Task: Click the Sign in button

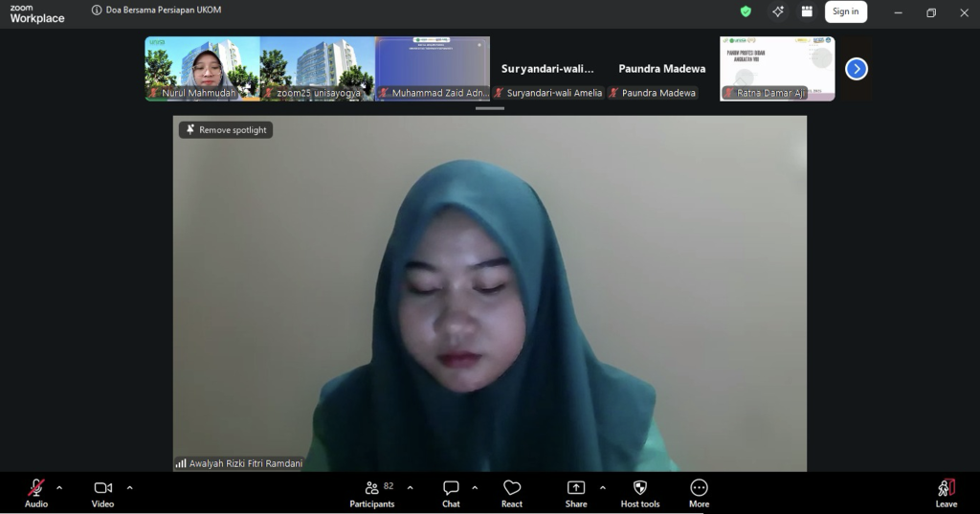Action: (845, 11)
